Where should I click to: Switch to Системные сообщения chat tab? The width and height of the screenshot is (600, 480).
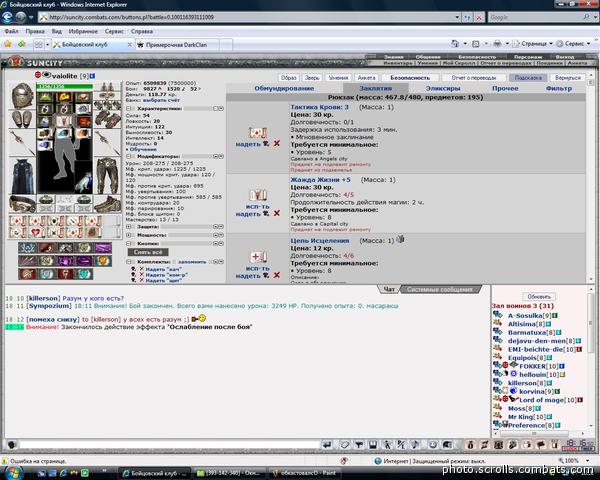click(439, 289)
